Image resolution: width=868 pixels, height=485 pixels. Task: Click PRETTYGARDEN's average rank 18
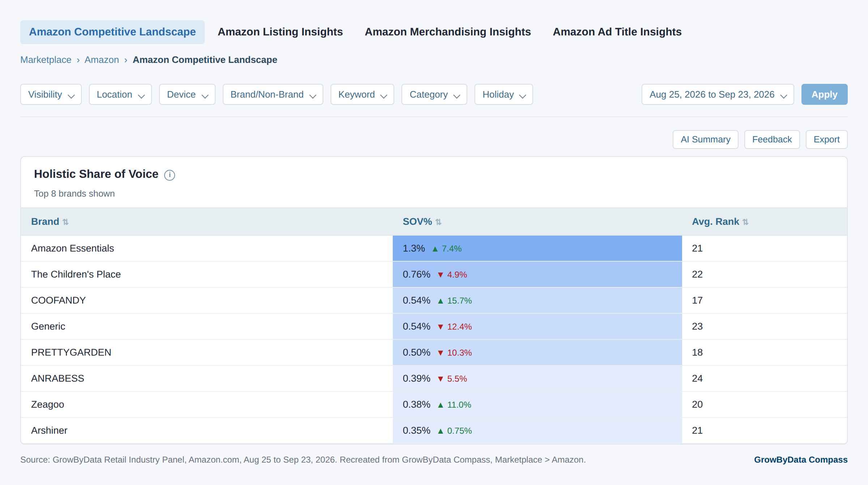pyautogui.click(x=697, y=352)
